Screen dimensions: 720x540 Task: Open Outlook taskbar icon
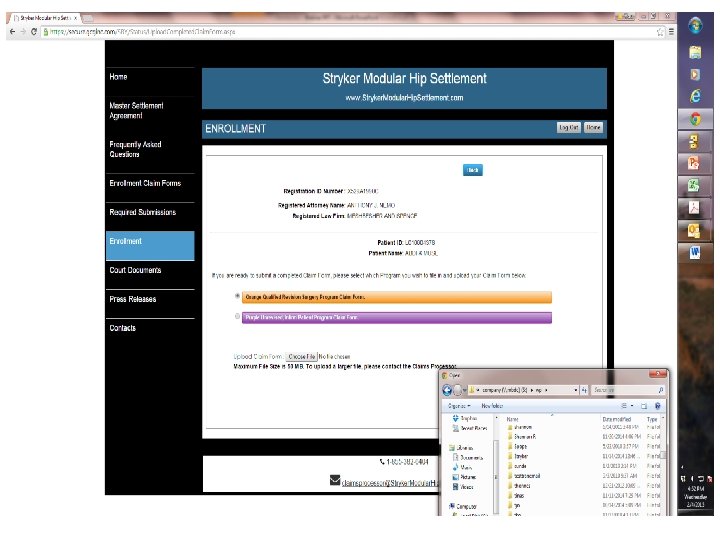[693, 230]
